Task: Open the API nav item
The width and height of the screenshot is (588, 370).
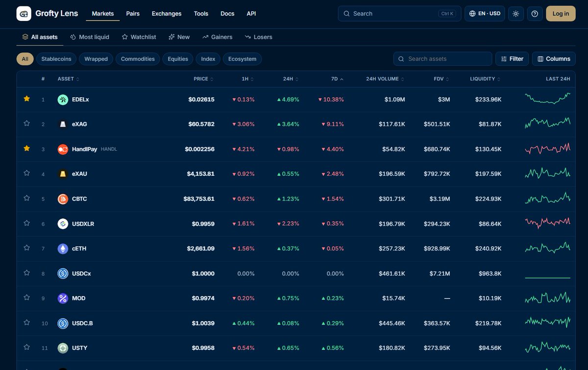Action: [x=251, y=14]
